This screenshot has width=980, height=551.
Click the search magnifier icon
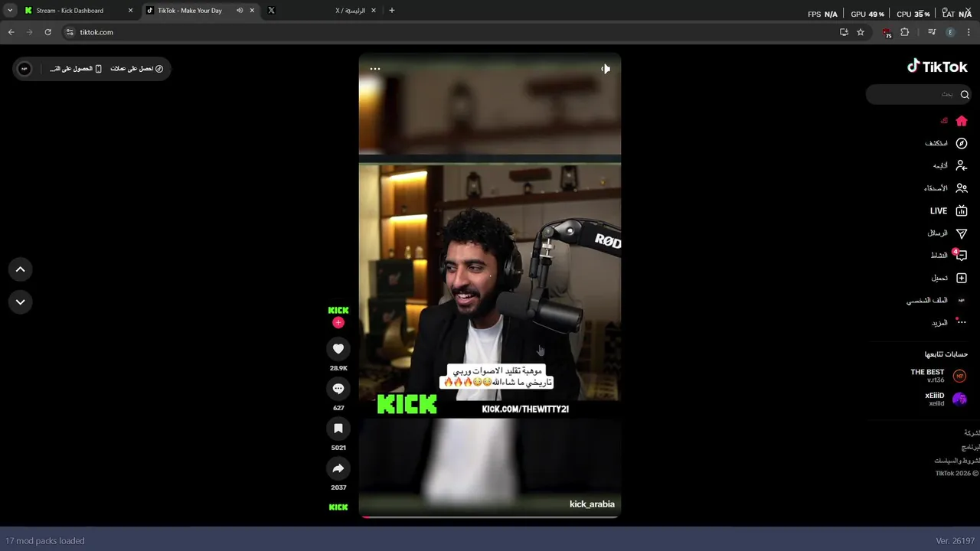(965, 95)
